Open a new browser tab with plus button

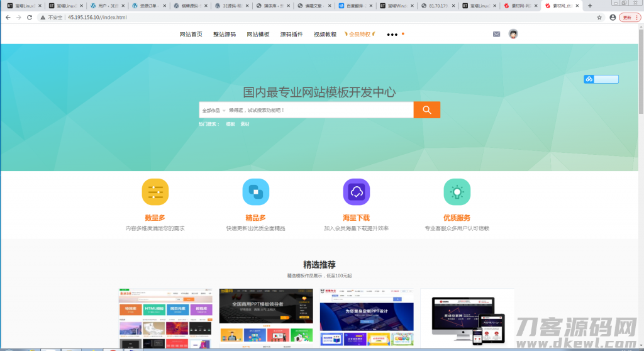pos(589,6)
